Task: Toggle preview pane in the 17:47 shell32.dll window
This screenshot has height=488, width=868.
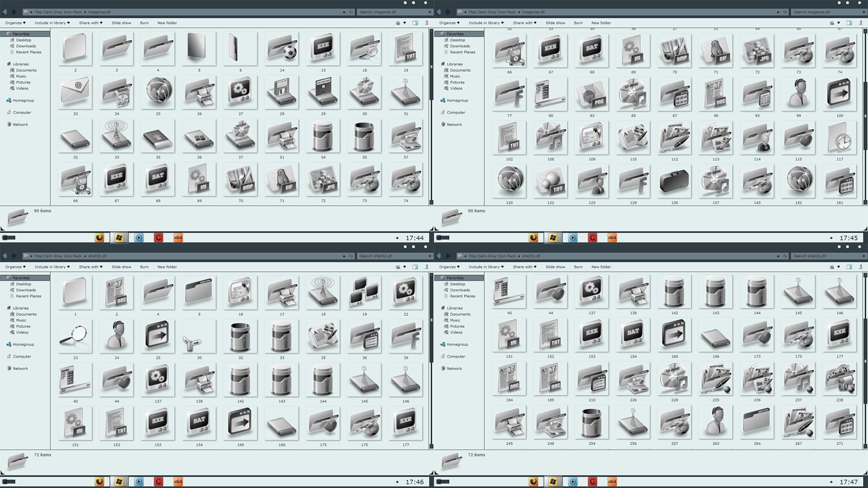Action: point(849,267)
